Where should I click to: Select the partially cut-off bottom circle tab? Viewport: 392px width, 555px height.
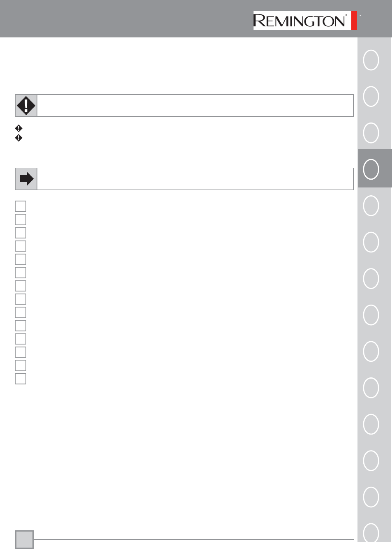tap(371, 532)
